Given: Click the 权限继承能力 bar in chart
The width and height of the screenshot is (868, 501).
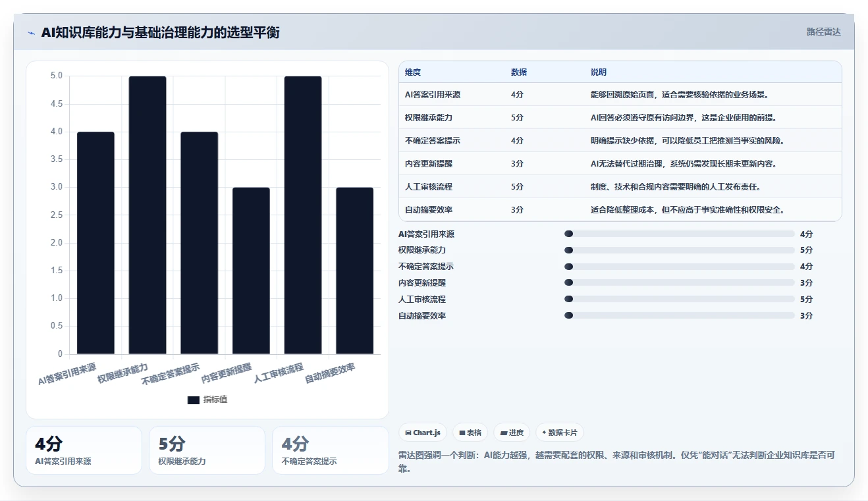Looking at the screenshot, I should [x=148, y=215].
